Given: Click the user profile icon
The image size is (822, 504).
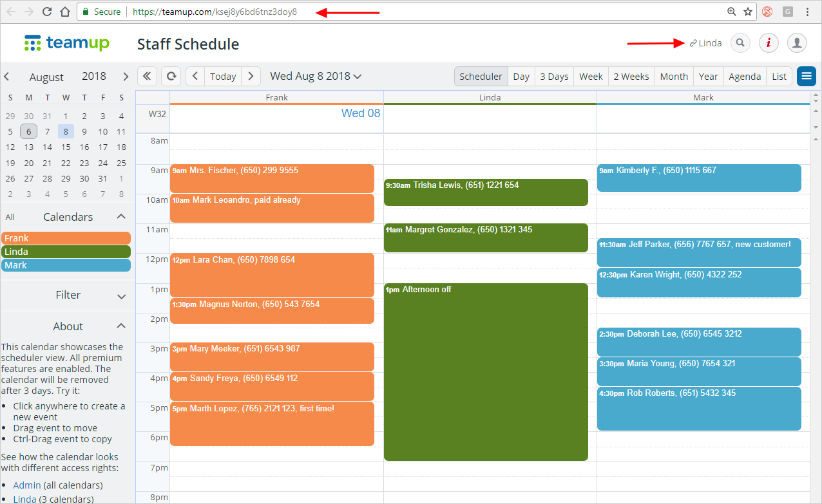Looking at the screenshot, I should (797, 43).
